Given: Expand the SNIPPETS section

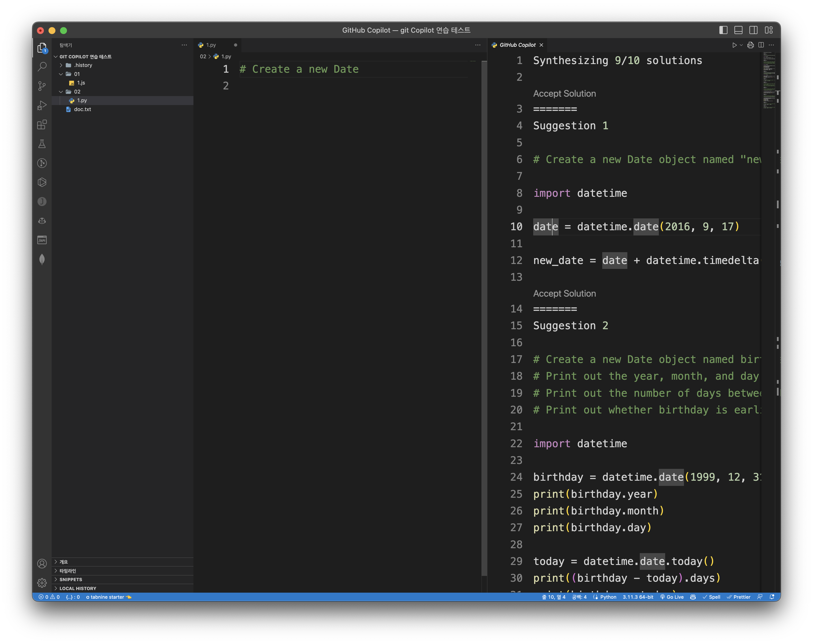Looking at the screenshot, I should (x=122, y=580).
